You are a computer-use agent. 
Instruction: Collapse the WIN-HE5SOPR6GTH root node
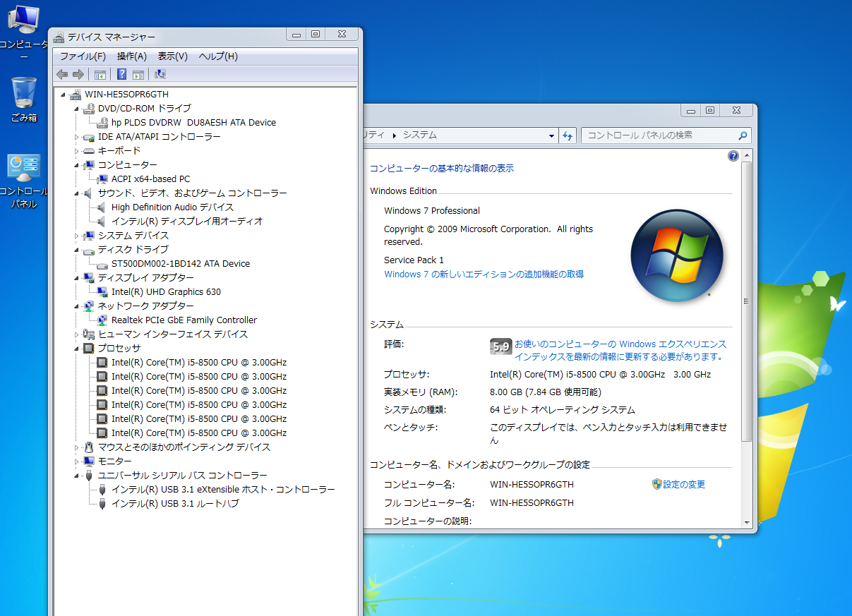pos(63,95)
